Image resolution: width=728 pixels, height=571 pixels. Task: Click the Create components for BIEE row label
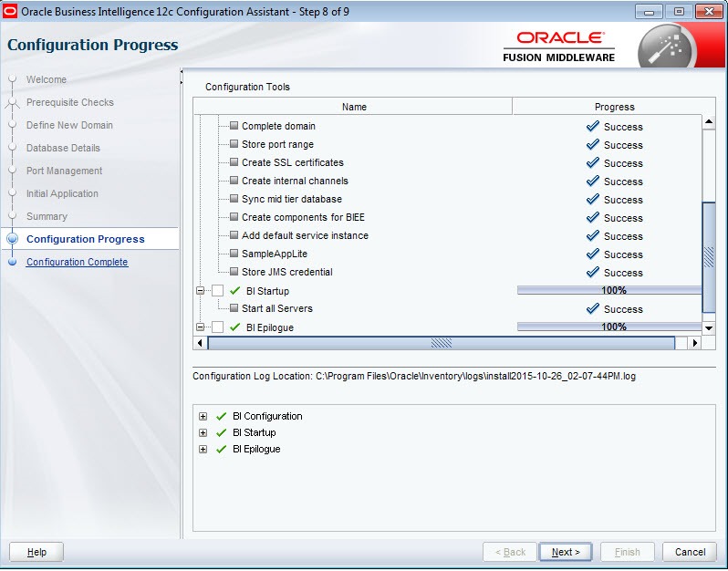click(x=303, y=217)
